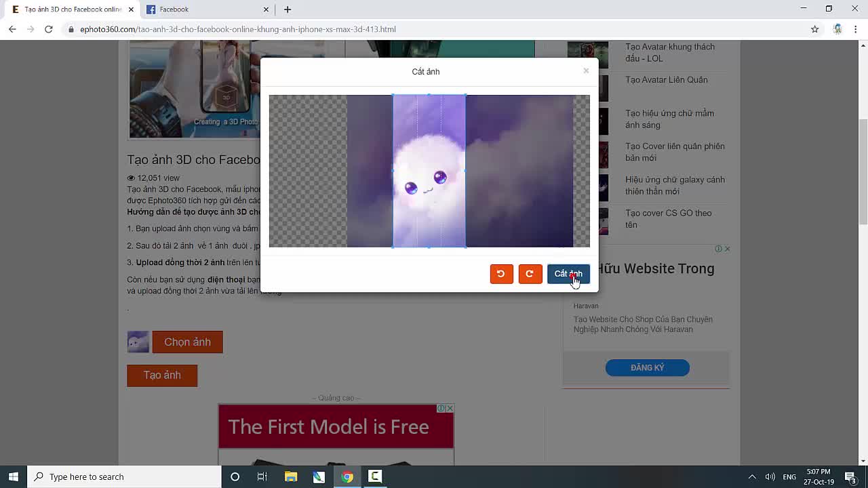The width and height of the screenshot is (868, 488).
Task: Open Task View on taskbar
Action: tap(262, 476)
